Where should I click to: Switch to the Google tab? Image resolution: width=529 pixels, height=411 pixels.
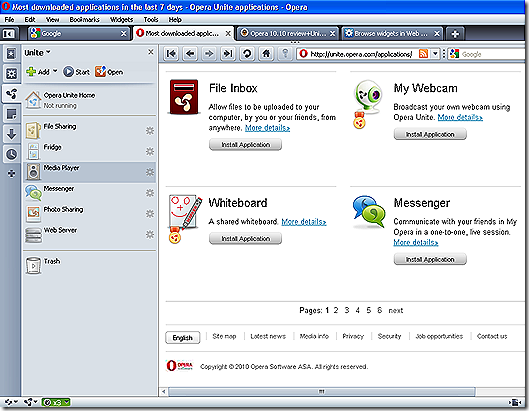tap(79, 33)
